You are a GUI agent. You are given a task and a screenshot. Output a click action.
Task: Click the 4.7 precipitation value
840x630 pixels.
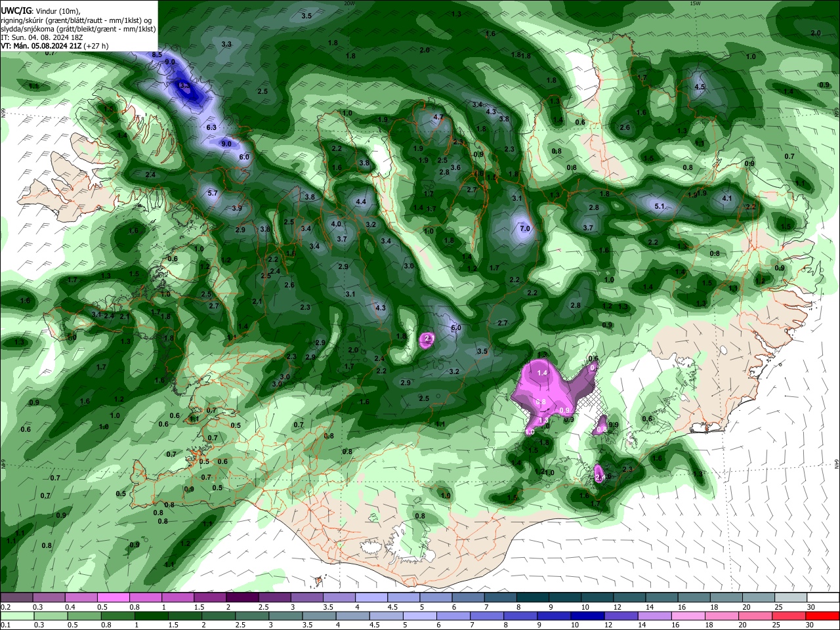click(439, 117)
